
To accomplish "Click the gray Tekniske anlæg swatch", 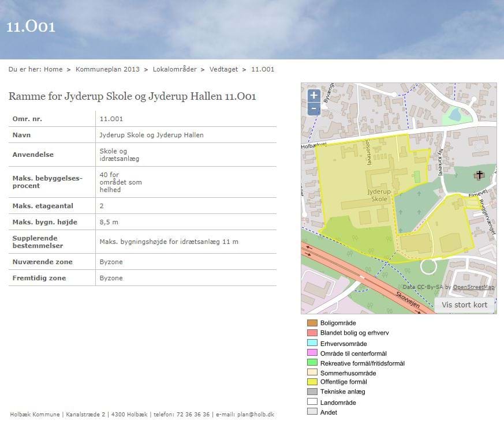I will (x=312, y=392).
